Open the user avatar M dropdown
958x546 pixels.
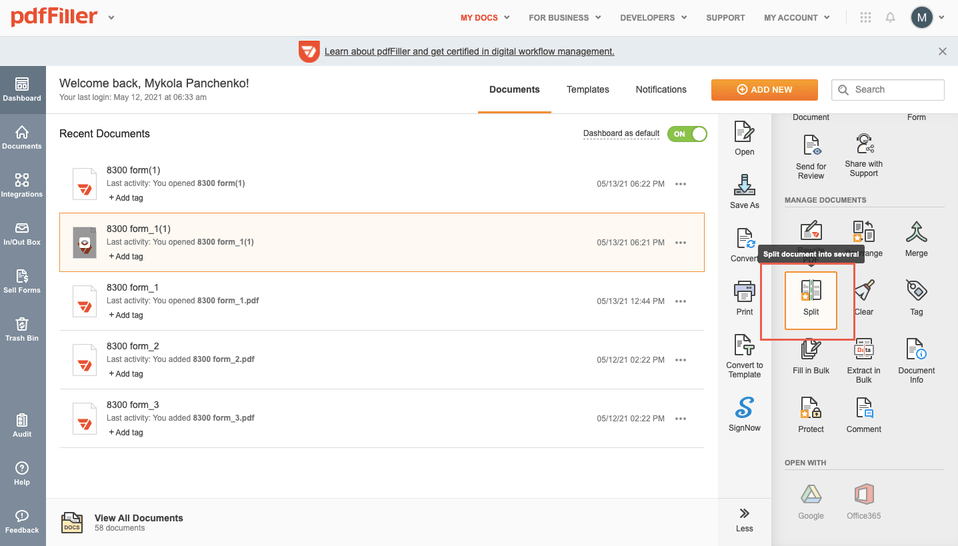[x=927, y=18]
